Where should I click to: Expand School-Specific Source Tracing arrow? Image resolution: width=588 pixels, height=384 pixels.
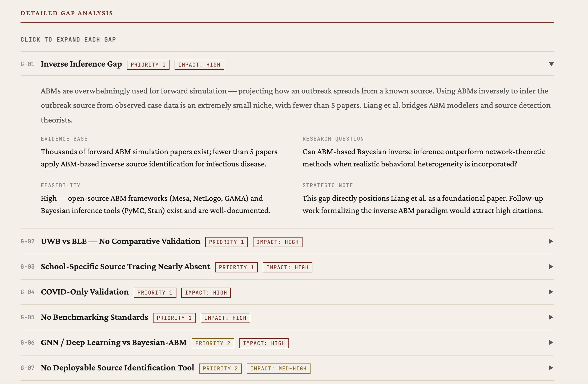coord(551,267)
